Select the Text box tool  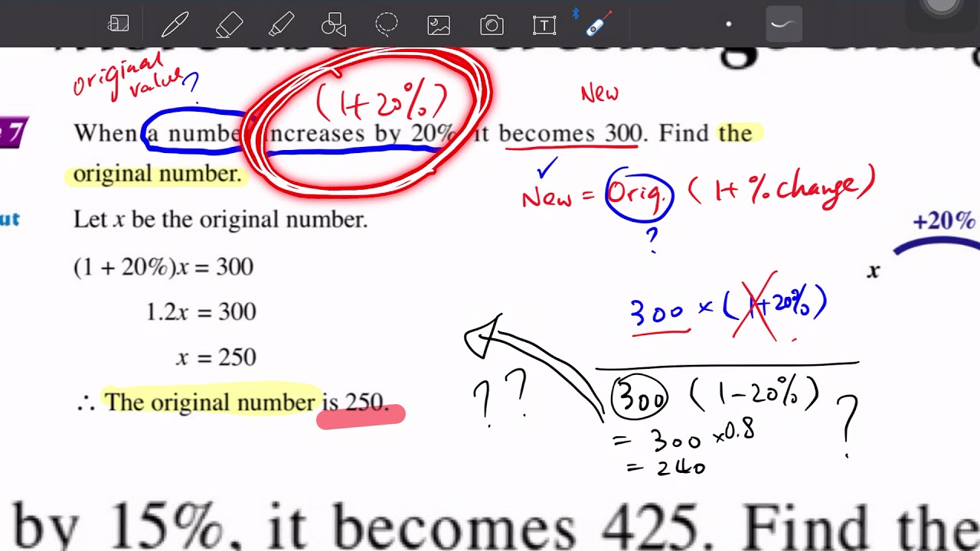coord(544,24)
